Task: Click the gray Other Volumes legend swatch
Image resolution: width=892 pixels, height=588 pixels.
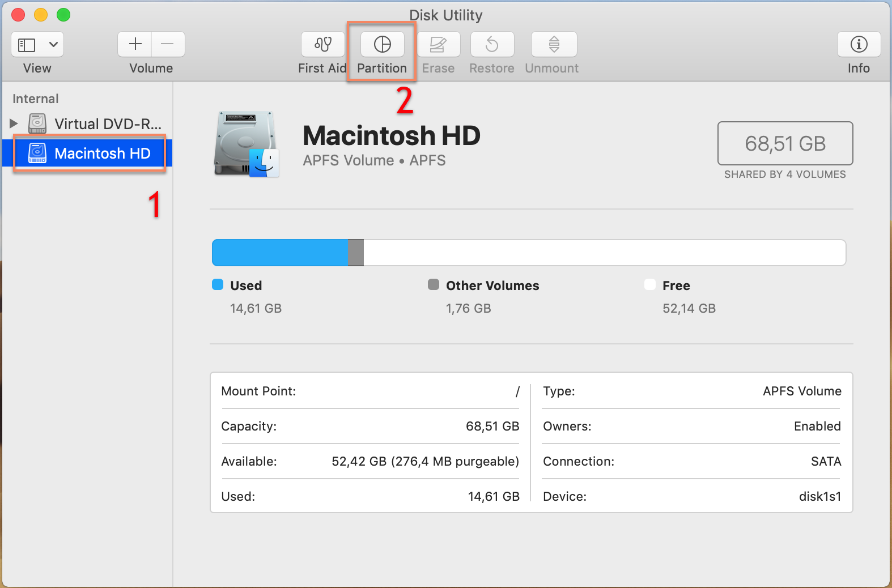Action: tap(434, 284)
